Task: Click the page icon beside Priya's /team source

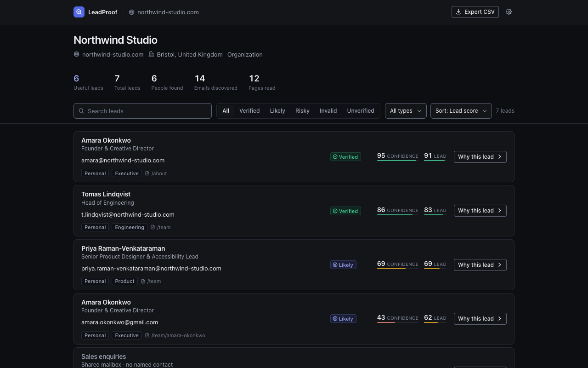Action: pyautogui.click(x=143, y=281)
